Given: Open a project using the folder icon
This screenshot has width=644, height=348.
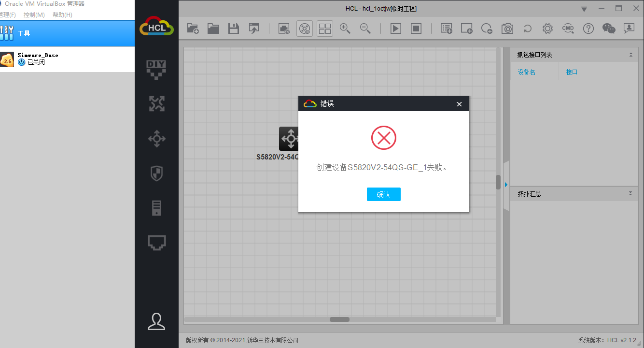Looking at the screenshot, I should click(213, 29).
